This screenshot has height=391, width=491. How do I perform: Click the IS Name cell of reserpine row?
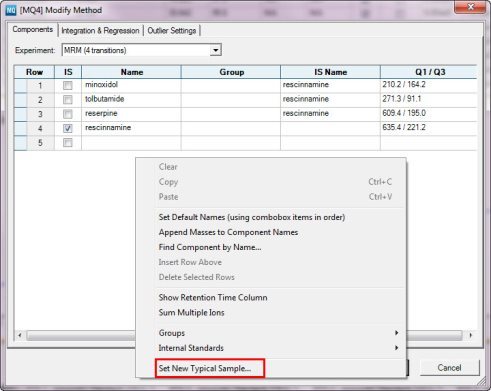(330, 114)
